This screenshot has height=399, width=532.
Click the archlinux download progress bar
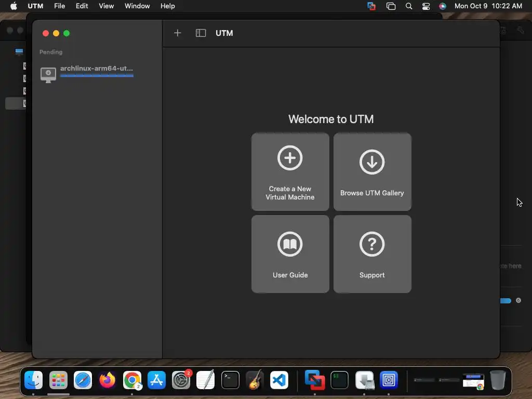coord(97,76)
